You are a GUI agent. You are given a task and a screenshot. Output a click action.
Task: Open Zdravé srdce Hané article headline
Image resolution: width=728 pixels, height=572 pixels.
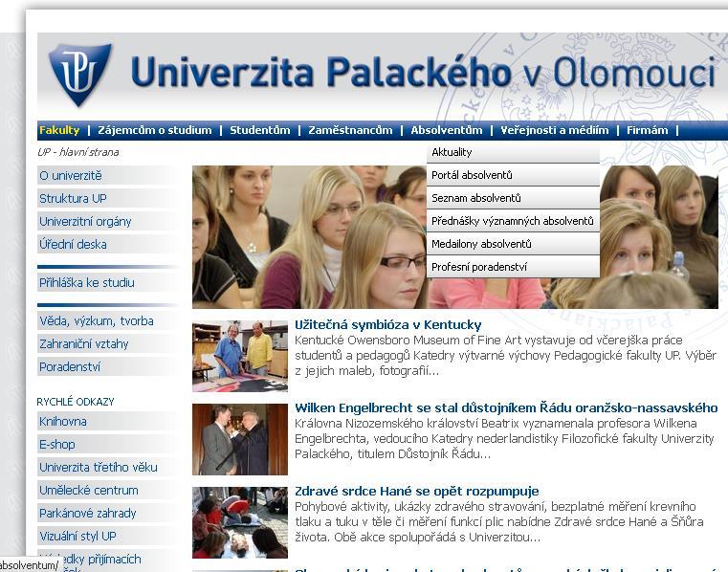tap(417, 492)
